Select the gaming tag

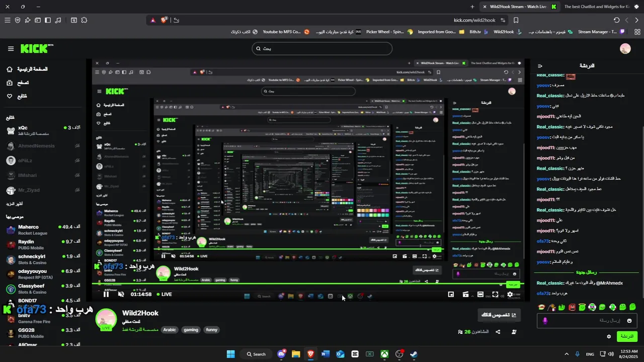pos(191,330)
